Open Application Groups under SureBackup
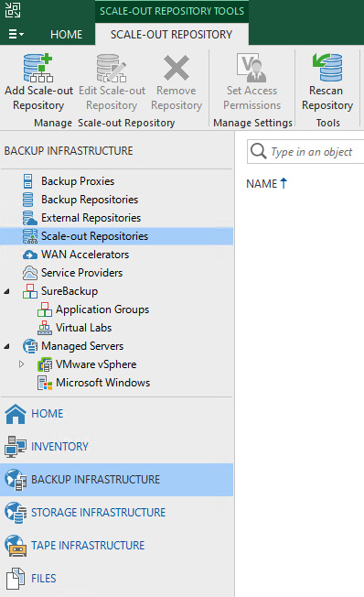Image resolution: width=364 pixels, height=597 pixels. pyautogui.click(x=102, y=309)
